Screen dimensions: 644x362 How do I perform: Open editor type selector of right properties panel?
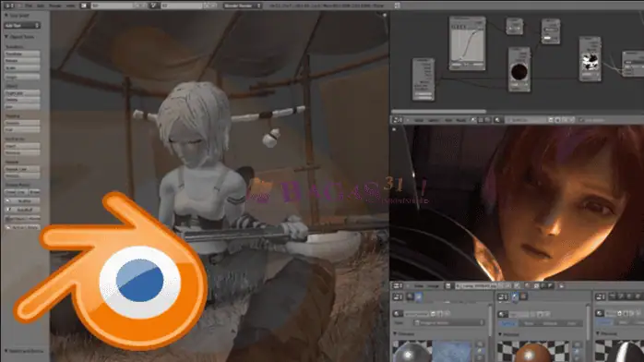[x=601, y=296]
